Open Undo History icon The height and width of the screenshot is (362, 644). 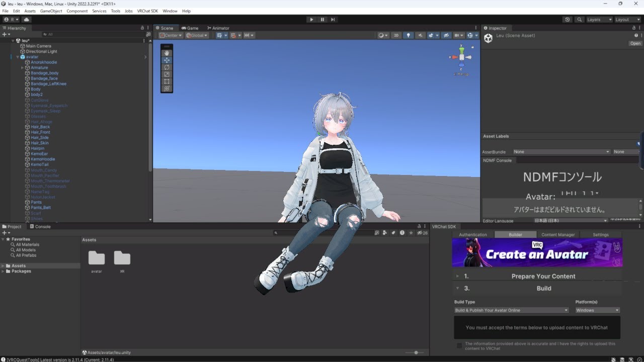[x=568, y=20]
